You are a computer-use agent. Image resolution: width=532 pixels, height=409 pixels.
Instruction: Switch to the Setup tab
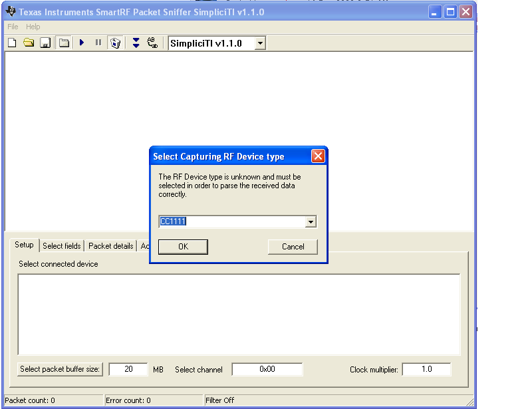[x=24, y=245]
